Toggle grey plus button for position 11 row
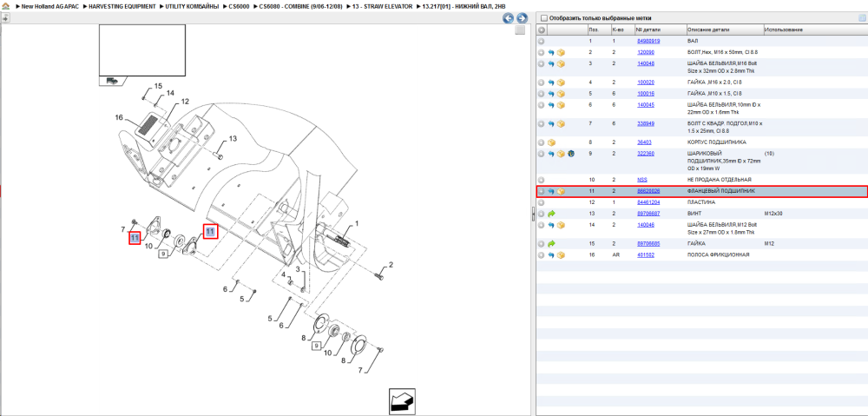The height and width of the screenshot is (416, 868). click(542, 191)
